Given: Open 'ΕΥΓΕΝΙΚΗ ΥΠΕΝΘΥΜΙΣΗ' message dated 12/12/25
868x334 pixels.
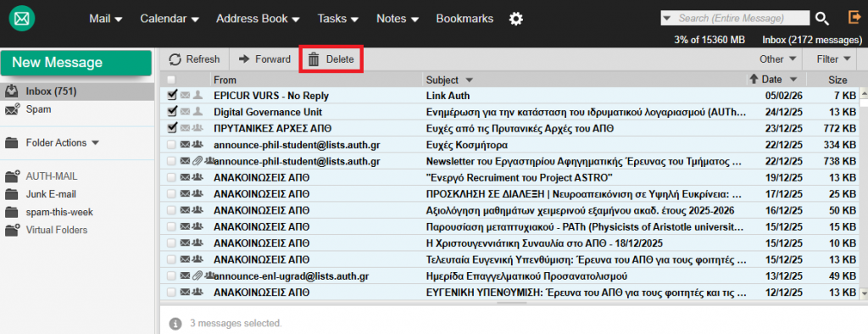Looking at the screenshot, I should (x=587, y=292).
